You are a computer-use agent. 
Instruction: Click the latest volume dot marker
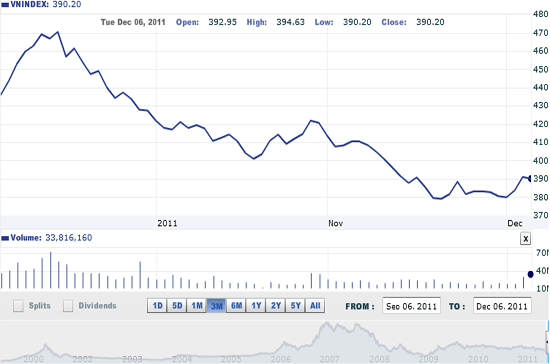[530, 274]
